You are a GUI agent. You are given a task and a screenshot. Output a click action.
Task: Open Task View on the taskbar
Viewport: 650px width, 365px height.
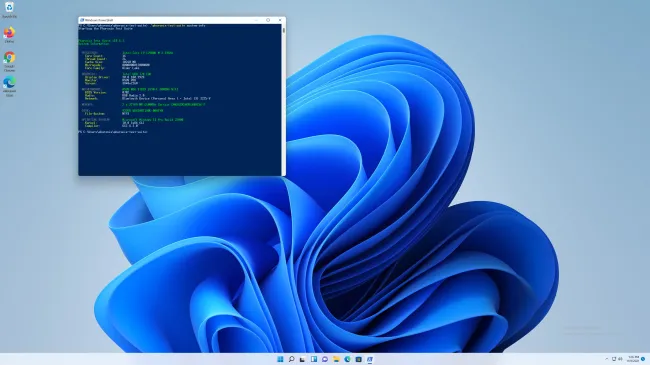point(303,359)
